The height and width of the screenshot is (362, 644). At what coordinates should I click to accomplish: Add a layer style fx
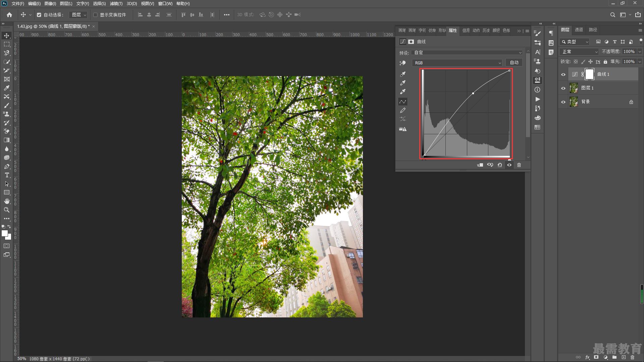pyautogui.click(x=587, y=357)
